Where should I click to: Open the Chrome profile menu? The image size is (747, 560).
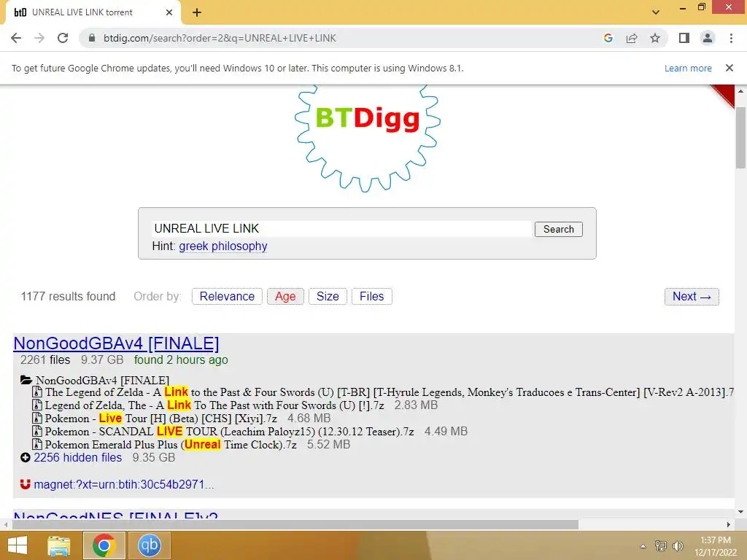click(708, 38)
